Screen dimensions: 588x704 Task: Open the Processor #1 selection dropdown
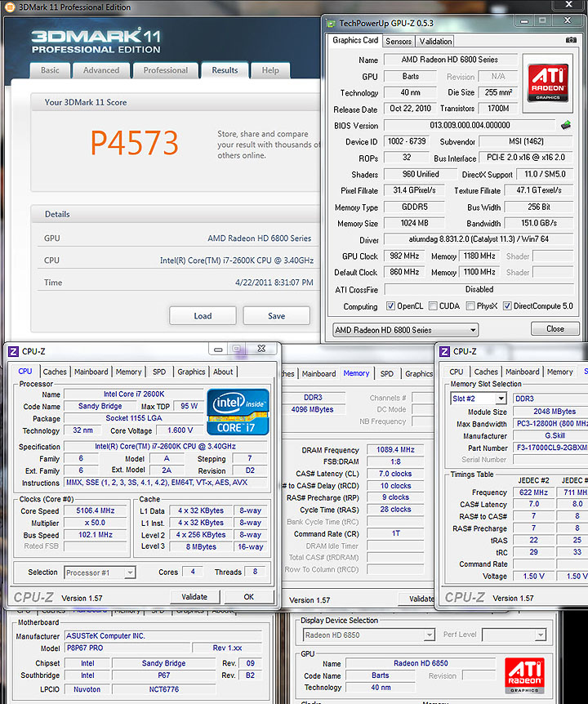tap(100, 573)
